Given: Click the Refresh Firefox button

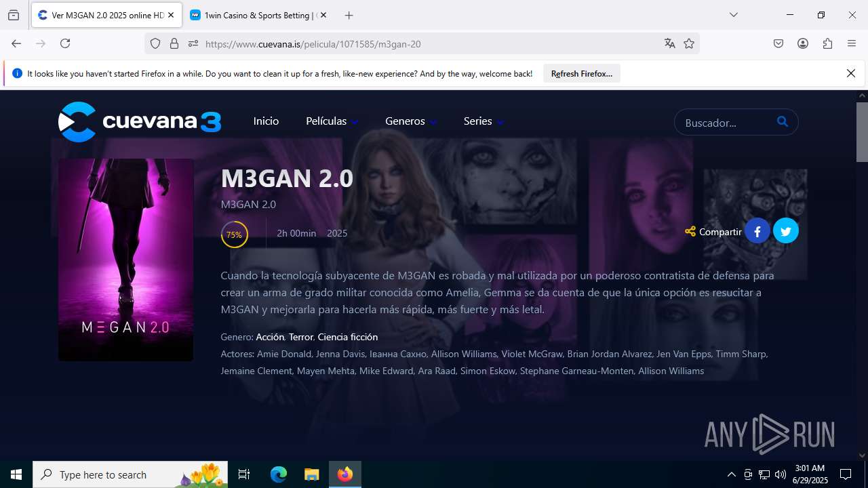Looking at the screenshot, I should [582, 73].
